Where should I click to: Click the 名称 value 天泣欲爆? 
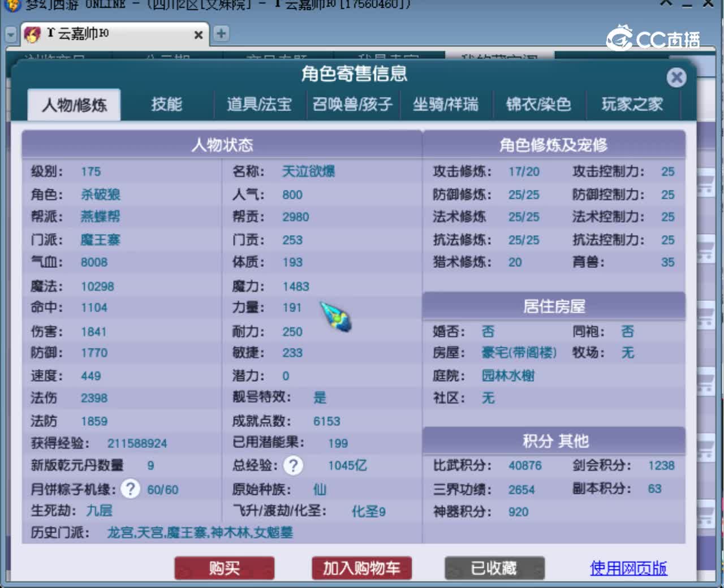(308, 171)
